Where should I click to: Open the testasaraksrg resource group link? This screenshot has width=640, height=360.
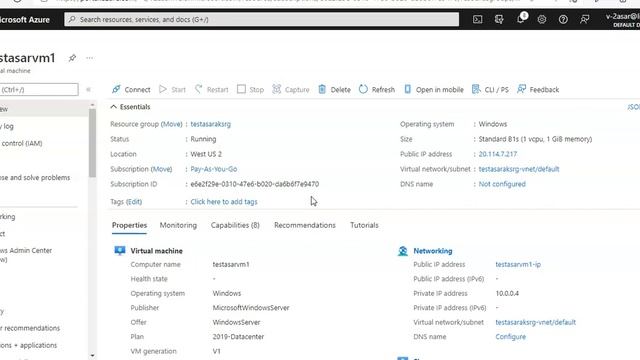click(x=210, y=124)
